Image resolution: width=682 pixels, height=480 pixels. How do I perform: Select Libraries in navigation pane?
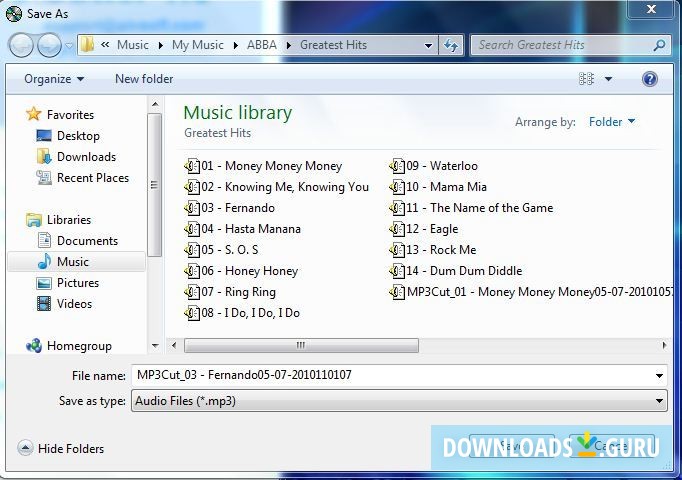point(58,220)
